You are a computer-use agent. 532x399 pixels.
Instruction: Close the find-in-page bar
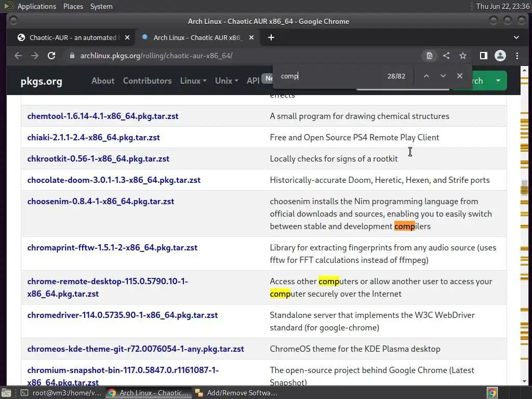(460, 76)
